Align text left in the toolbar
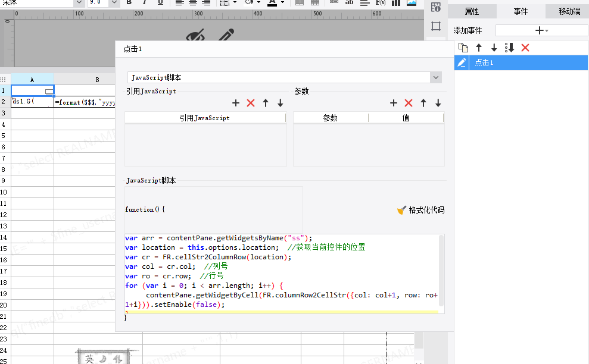This screenshot has width=589, height=364. [179, 2]
